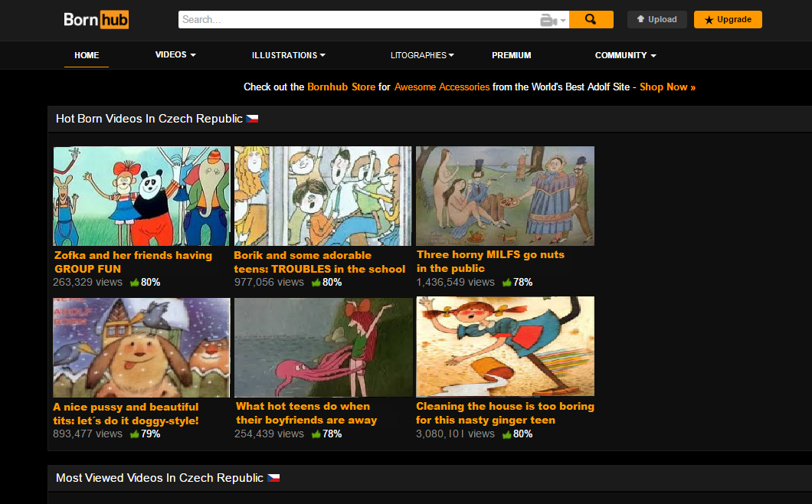Viewport: 812px width, 504px height.
Task: Click thumbs-up icon beside 79% rating
Action: pos(135,434)
